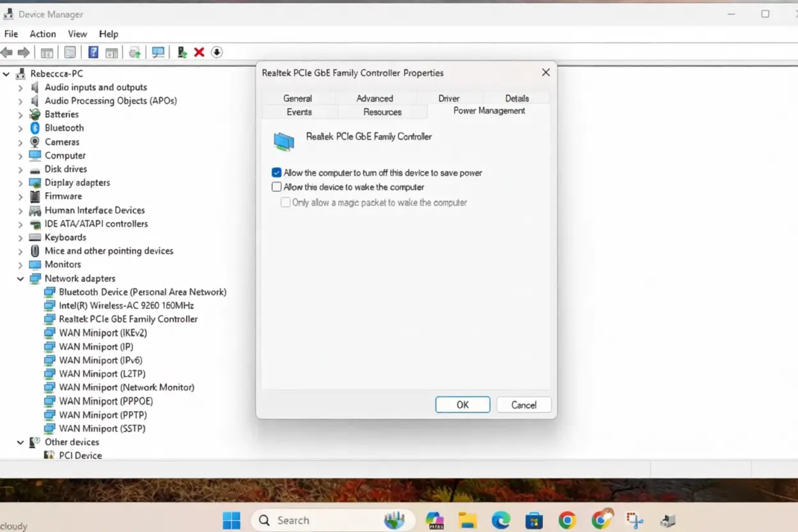Open the View menu
This screenshot has height=532, width=798.
(x=77, y=34)
